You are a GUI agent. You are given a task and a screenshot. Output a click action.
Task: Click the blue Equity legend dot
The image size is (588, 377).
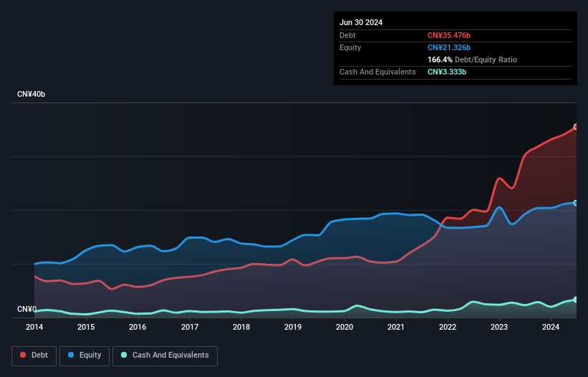click(x=71, y=355)
